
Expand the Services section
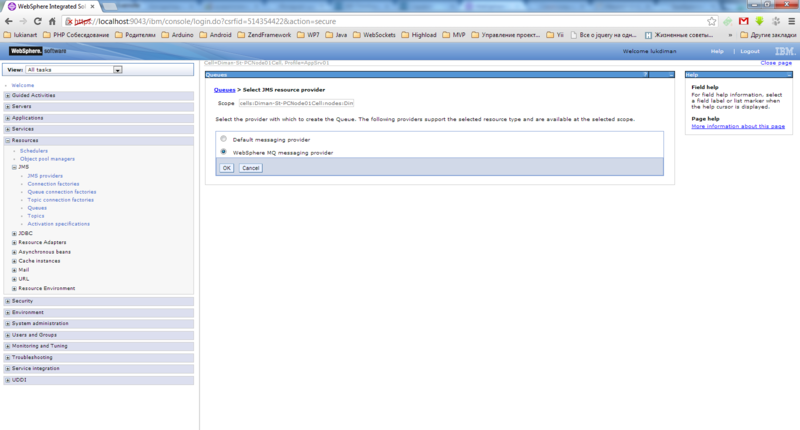pos(8,129)
